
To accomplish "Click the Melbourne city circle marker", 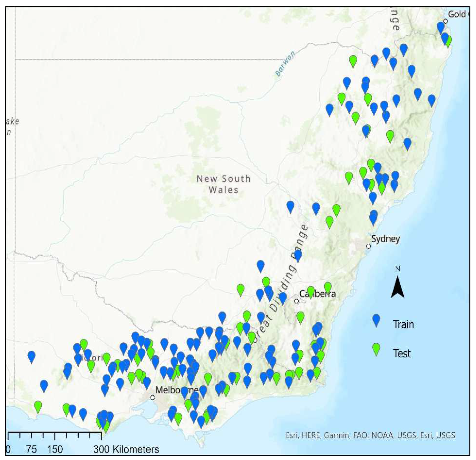I will click(152, 398).
